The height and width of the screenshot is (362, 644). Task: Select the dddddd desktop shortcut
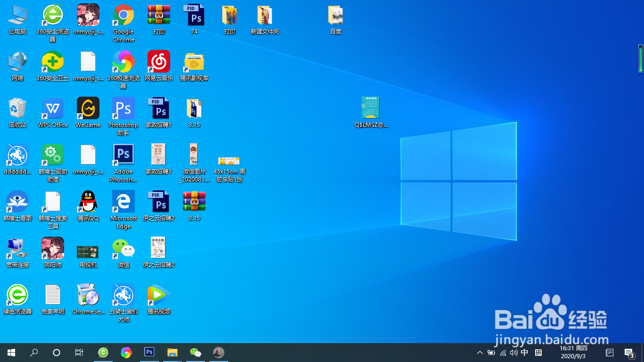click(x=17, y=160)
